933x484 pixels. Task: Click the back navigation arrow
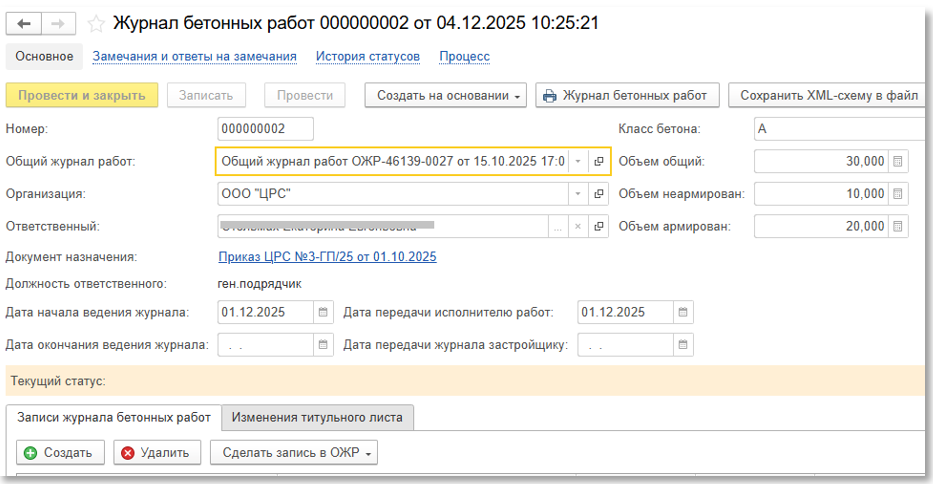point(24,23)
